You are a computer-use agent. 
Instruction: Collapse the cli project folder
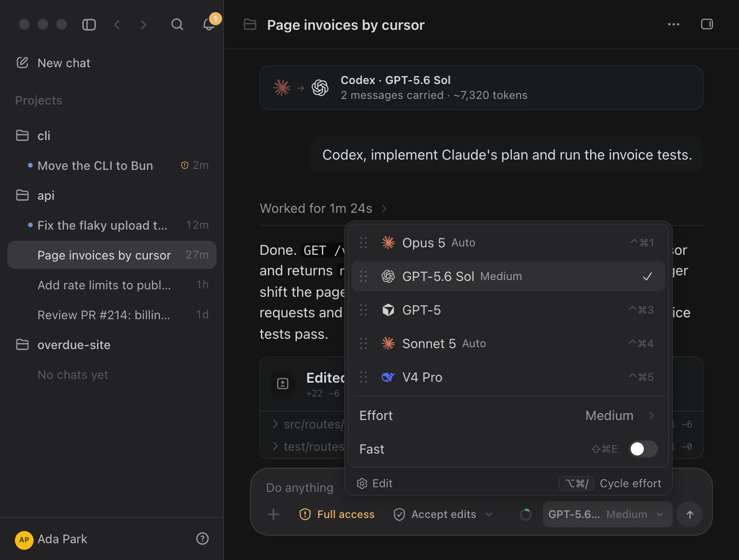pyautogui.click(x=112, y=136)
